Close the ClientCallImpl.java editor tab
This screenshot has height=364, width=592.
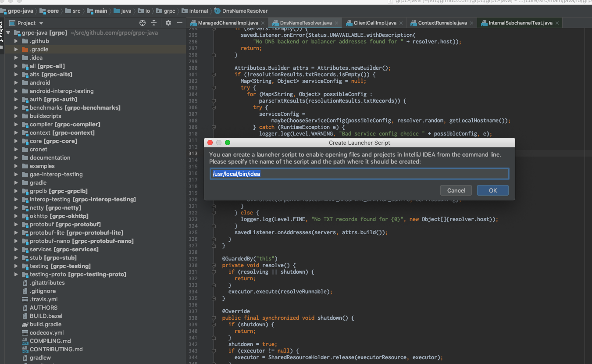pyautogui.click(x=401, y=23)
